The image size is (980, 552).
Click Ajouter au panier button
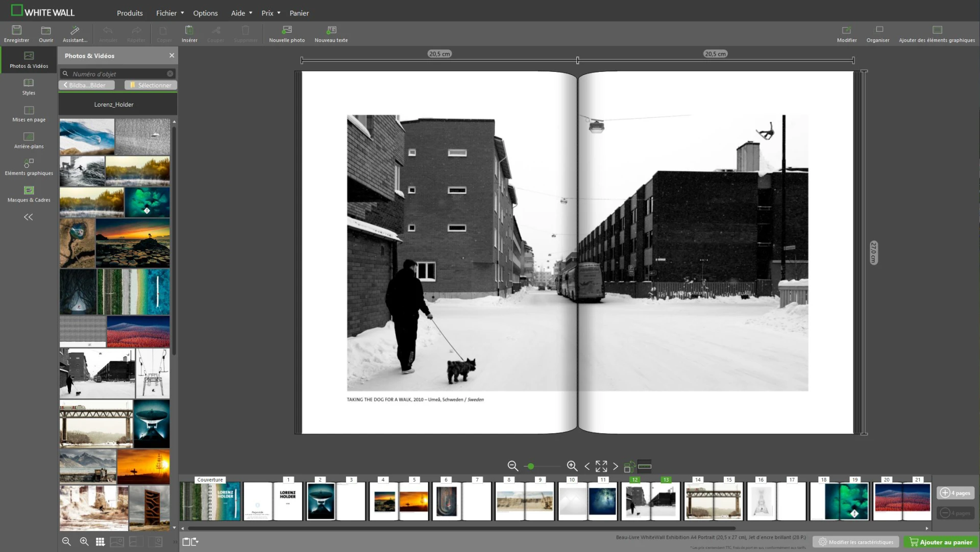pos(940,542)
